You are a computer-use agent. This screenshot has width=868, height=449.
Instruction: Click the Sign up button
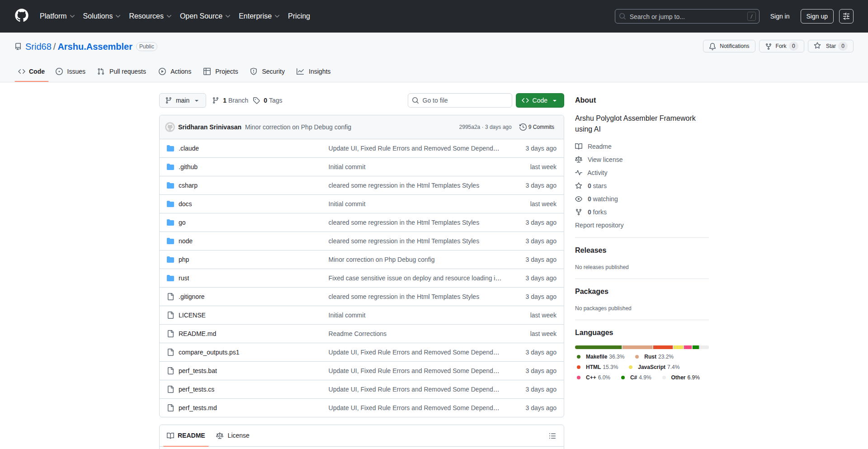tap(816, 16)
